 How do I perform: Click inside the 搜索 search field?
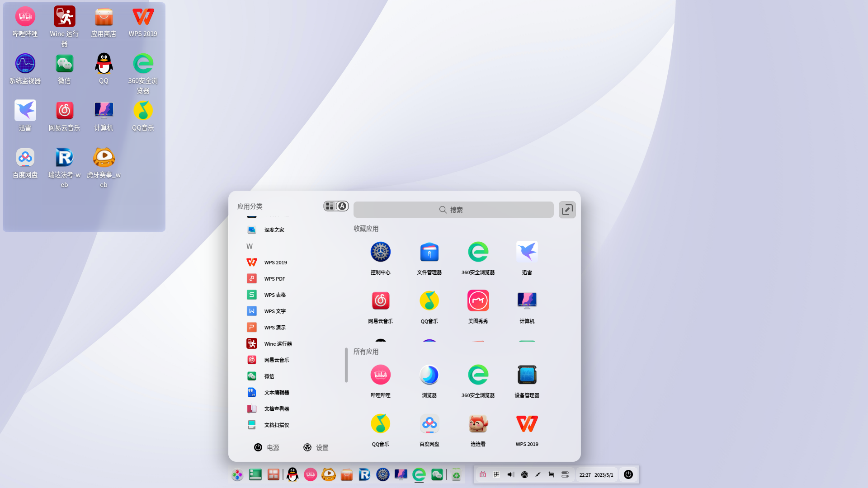(453, 209)
